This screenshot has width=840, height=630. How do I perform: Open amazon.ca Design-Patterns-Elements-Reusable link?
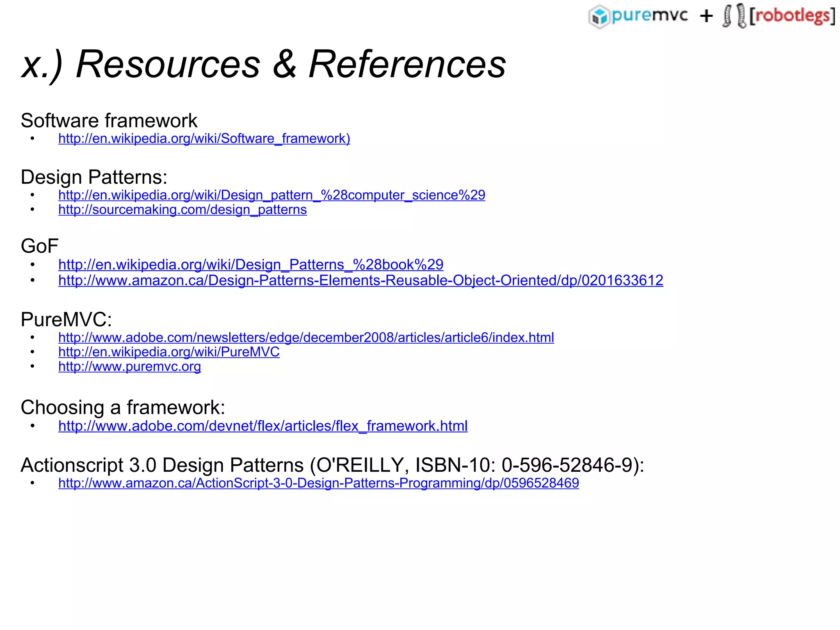point(361,281)
